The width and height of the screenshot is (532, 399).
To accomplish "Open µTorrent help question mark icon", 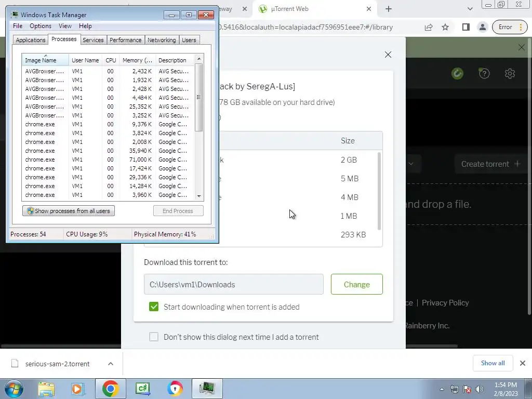I will pos(484,73).
